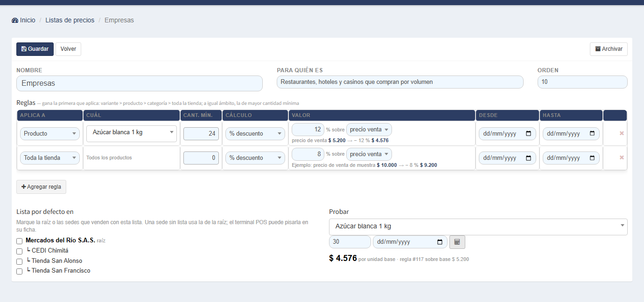This screenshot has height=302, width=644.
Task: Change the discount value field showing 12
Action: 308,130
